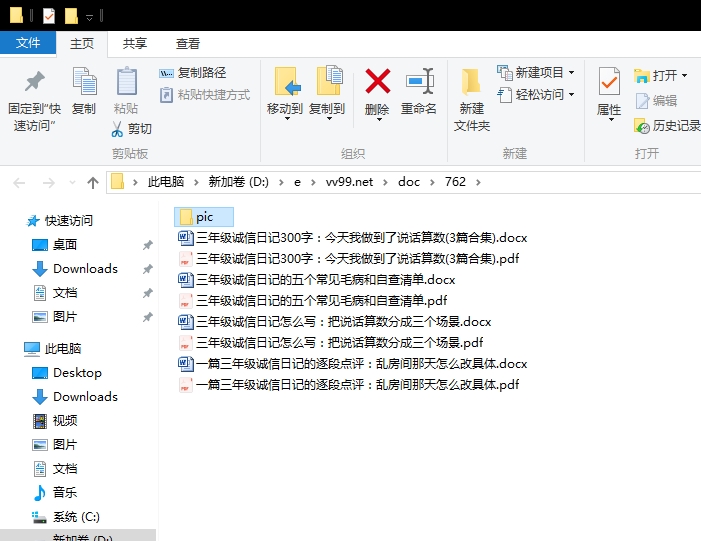Switch to the Share (共享) tab

[135, 43]
